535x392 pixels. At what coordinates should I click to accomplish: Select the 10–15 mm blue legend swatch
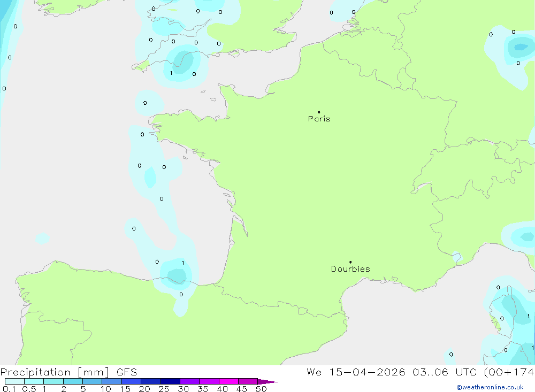(x=112, y=381)
